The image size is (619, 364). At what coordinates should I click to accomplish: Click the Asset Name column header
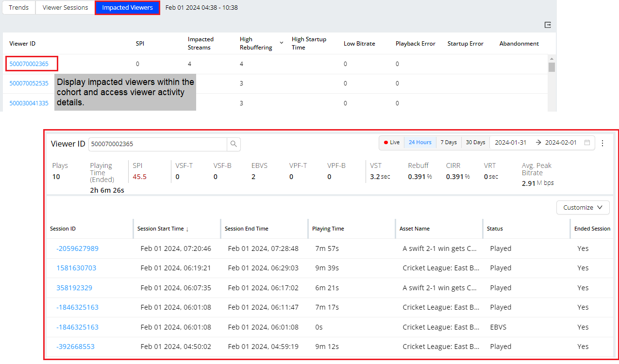(x=415, y=229)
